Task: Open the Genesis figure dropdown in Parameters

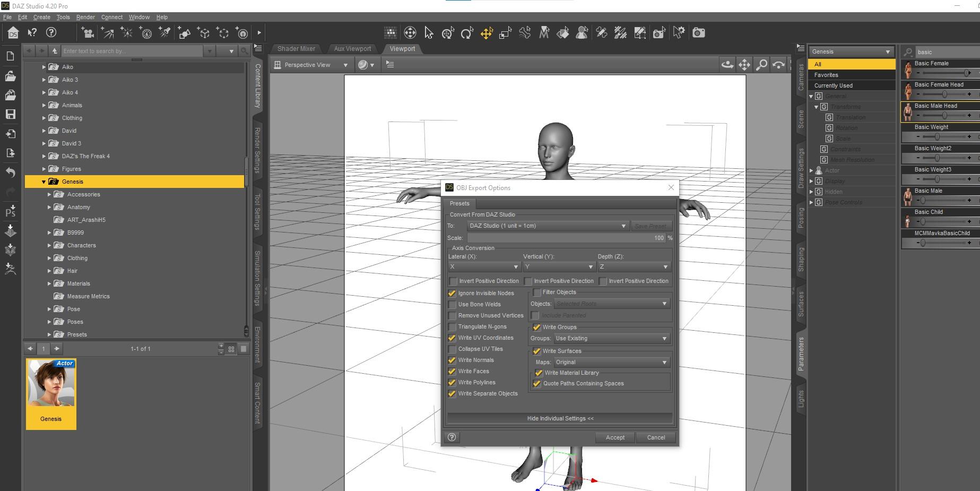Action: tap(851, 52)
